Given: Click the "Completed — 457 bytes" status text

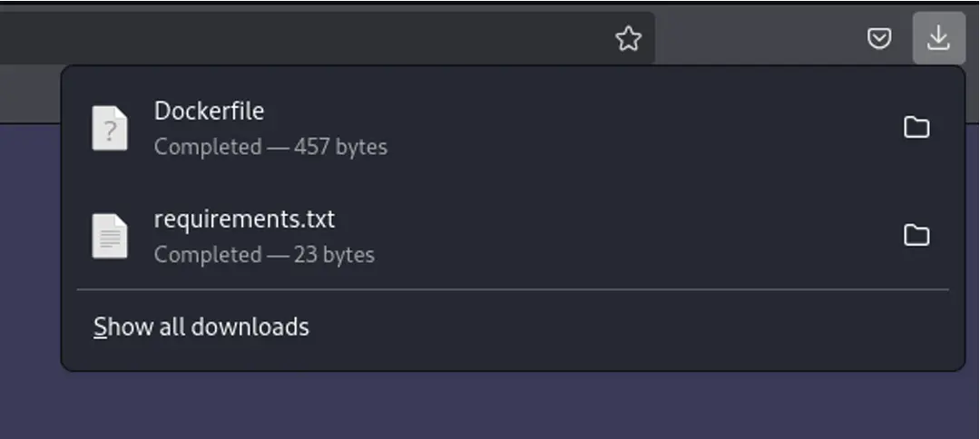Looking at the screenshot, I should click(270, 147).
